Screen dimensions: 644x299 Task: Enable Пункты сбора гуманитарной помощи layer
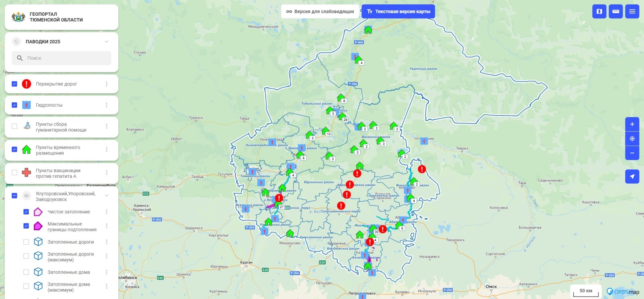click(14, 126)
